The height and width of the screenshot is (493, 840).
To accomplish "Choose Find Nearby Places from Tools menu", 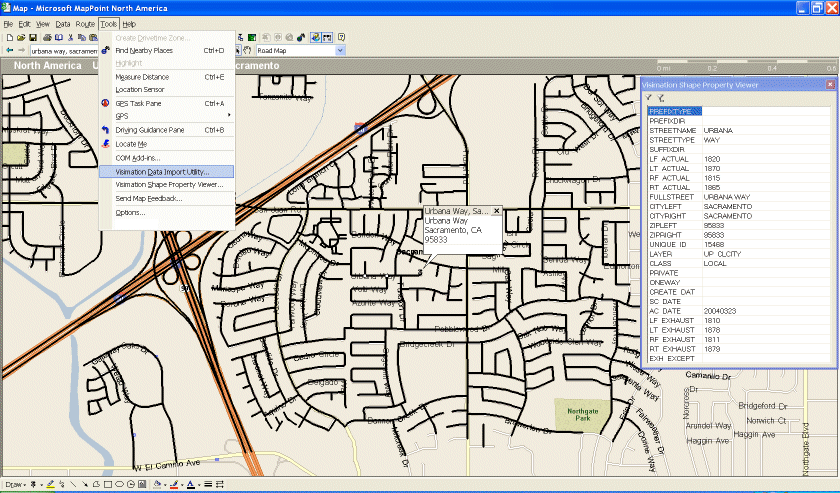I will 167,50.
